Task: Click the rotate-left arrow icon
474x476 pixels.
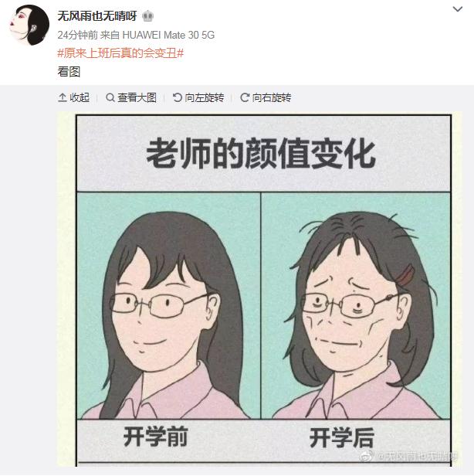Action: (x=177, y=97)
